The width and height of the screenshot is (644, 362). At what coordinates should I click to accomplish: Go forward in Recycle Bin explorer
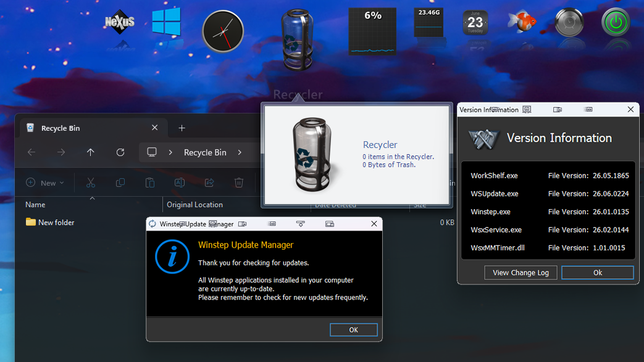click(61, 152)
